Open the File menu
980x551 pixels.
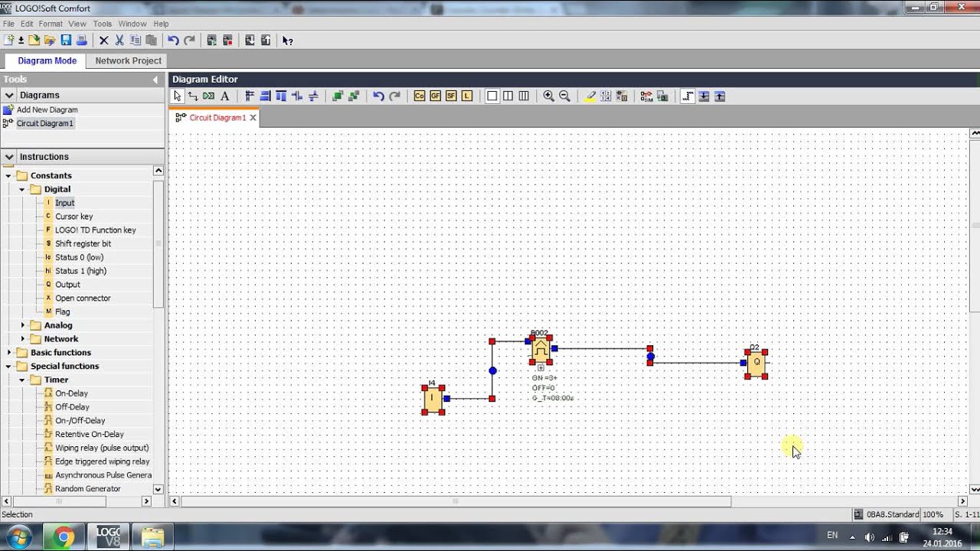pyautogui.click(x=8, y=24)
